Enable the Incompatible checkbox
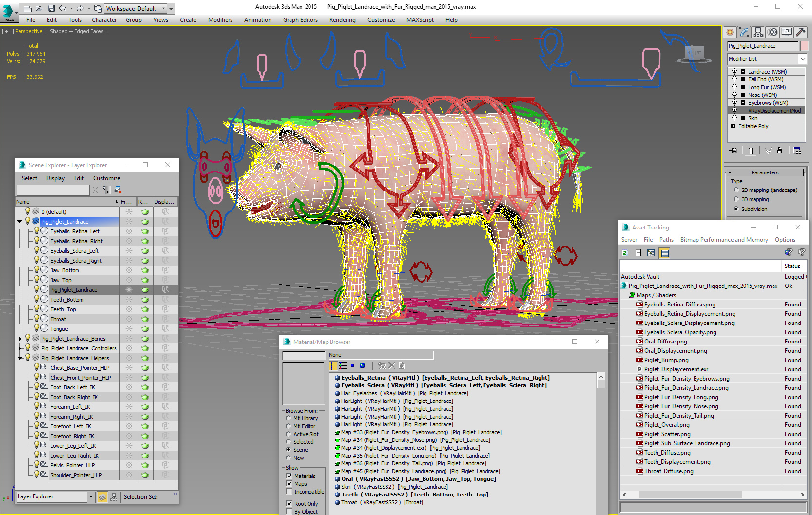The height and width of the screenshot is (515, 812). point(289,492)
